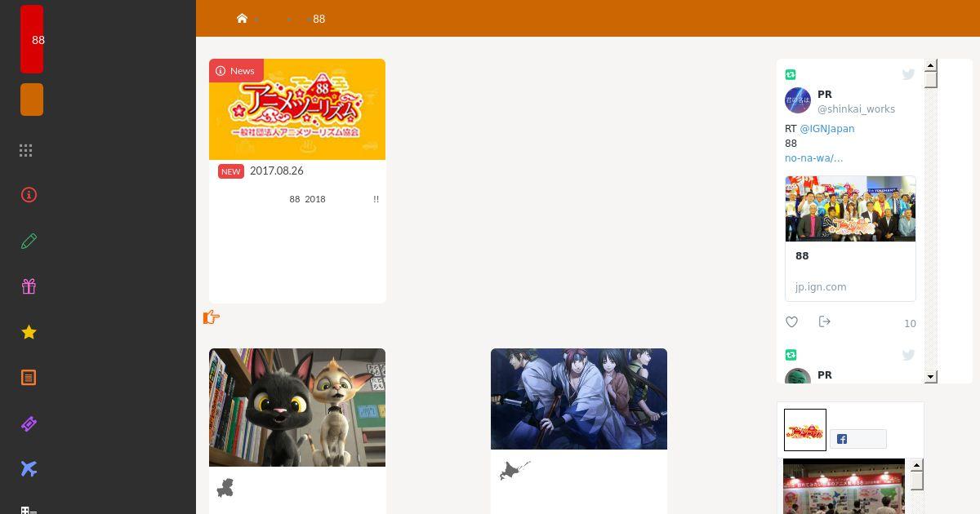Open the shinkai_works profile avatar
Image resolution: width=980 pixels, height=514 pixels.
[798, 100]
